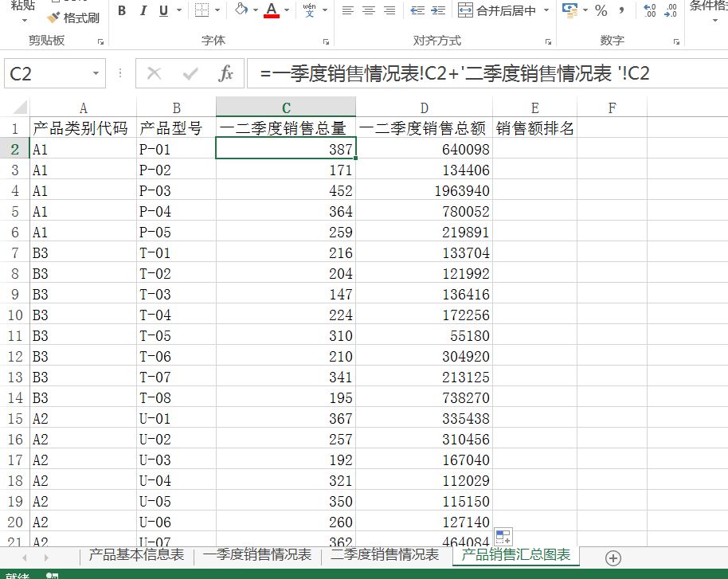Click the Insert Function fx icon
This screenshot has width=728, height=579.
point(225,74)
